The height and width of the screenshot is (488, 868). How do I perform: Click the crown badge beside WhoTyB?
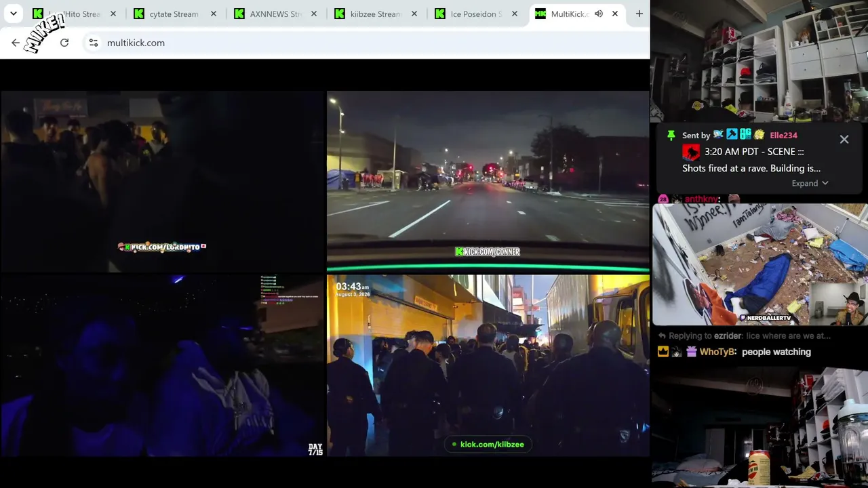pyautogui.click(x=663, y=352)
